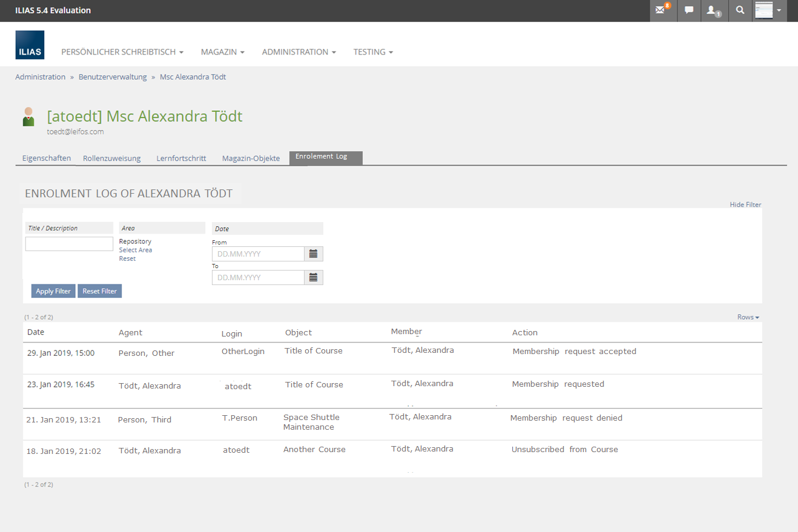This screenshot has height=532, width=798.
Task: Focus the Title / Description text field
Action: pos(69,244)
